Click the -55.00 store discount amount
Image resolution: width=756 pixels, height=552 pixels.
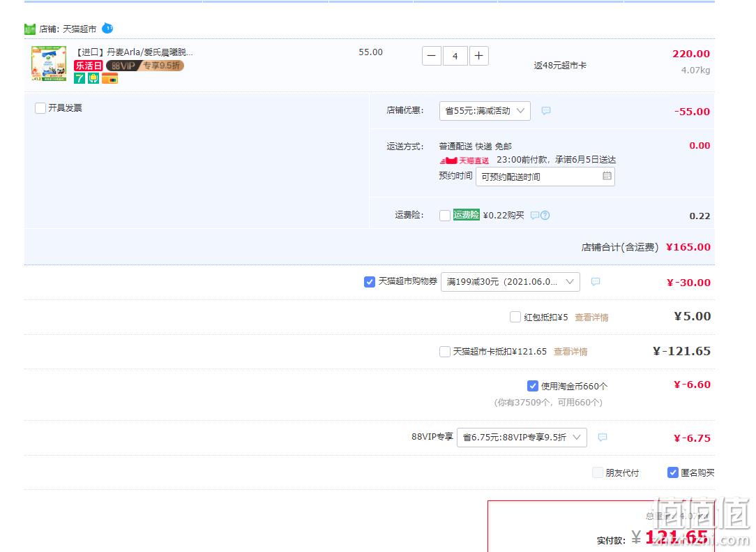(x=692, y=112)
